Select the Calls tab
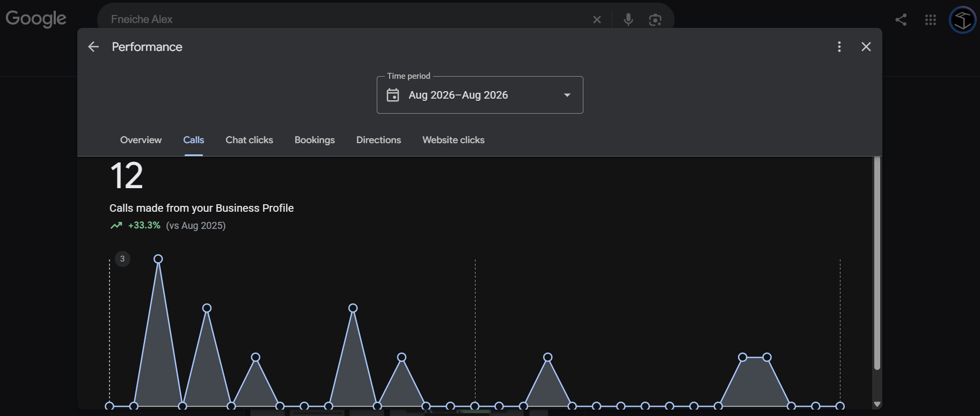Image resolution: width=980 pixels, height=416 pixels. click(x=194, y=140)
